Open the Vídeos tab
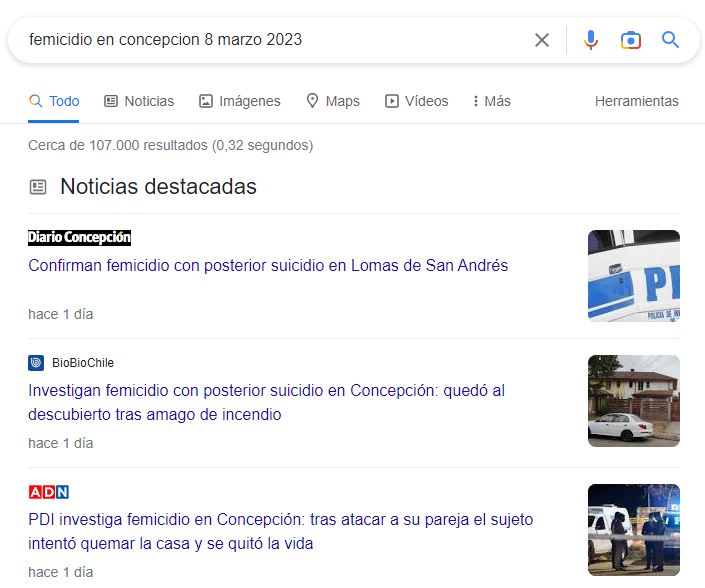 (x=416, y=101)
